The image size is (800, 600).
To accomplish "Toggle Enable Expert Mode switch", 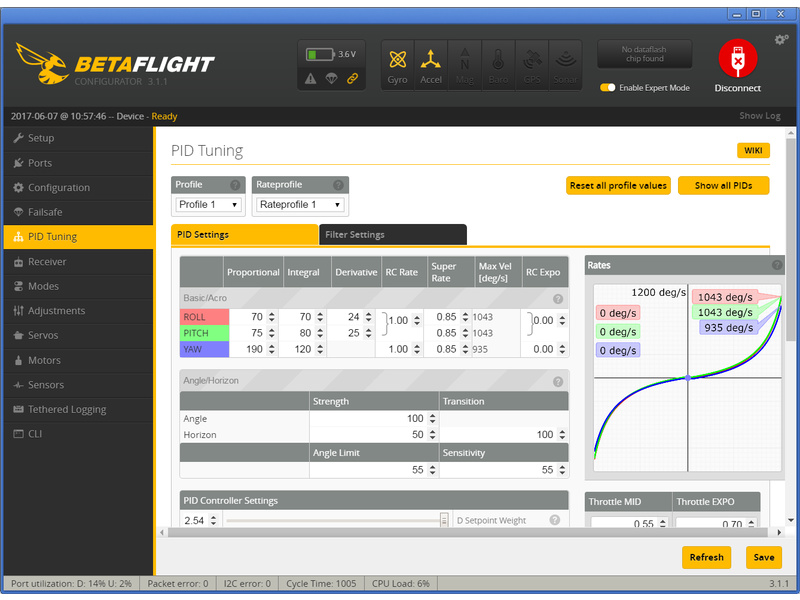I will tap(607, 88).
